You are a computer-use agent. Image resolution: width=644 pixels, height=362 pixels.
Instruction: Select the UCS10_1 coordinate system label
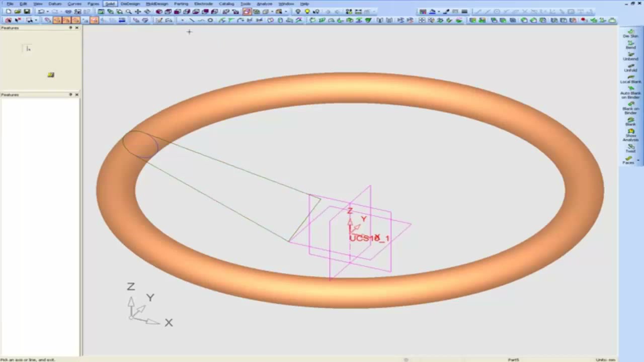pyautogui.click(x=369, y=238)
